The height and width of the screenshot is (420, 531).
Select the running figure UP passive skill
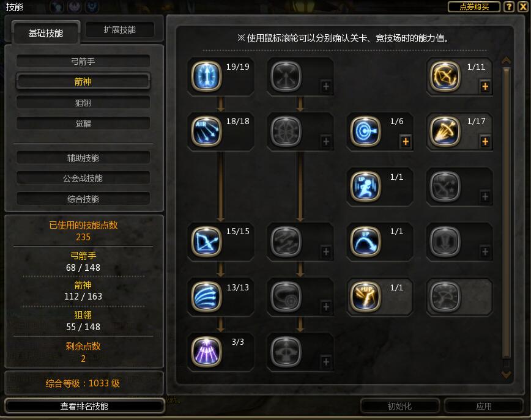365,186
